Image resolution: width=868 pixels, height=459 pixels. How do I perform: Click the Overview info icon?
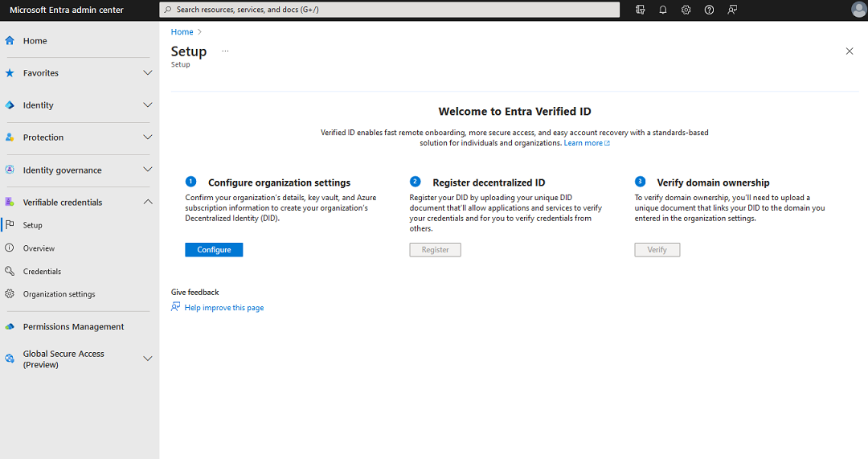10,248
